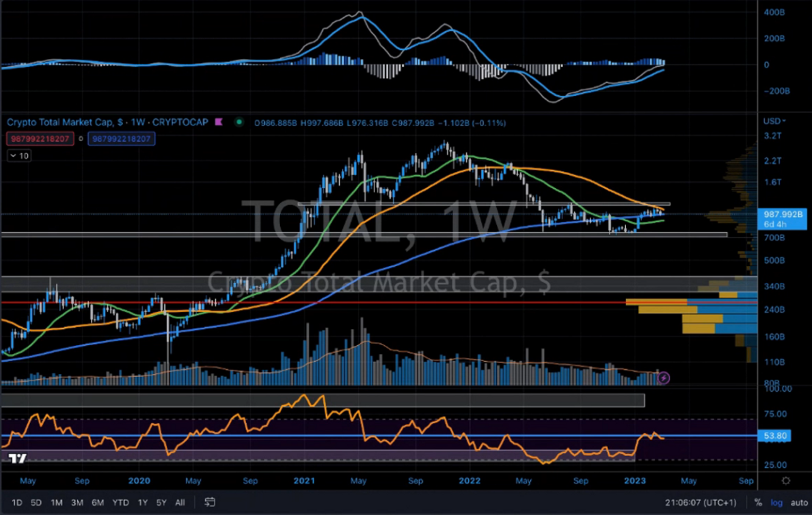Toggle the log scale option
This screenshot has width=812, height=515.
pyautogui.click(x=776, y=502)
